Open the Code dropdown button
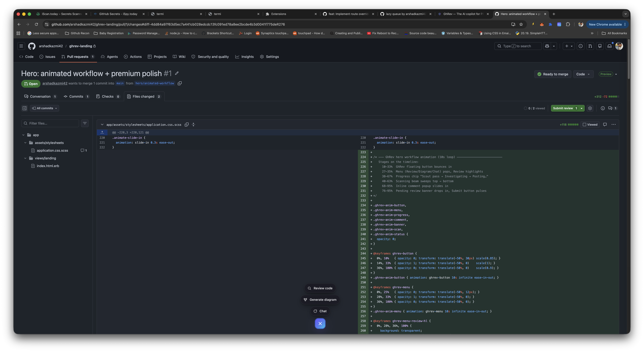The image size is (644, 352). click(x=583, y=74)
